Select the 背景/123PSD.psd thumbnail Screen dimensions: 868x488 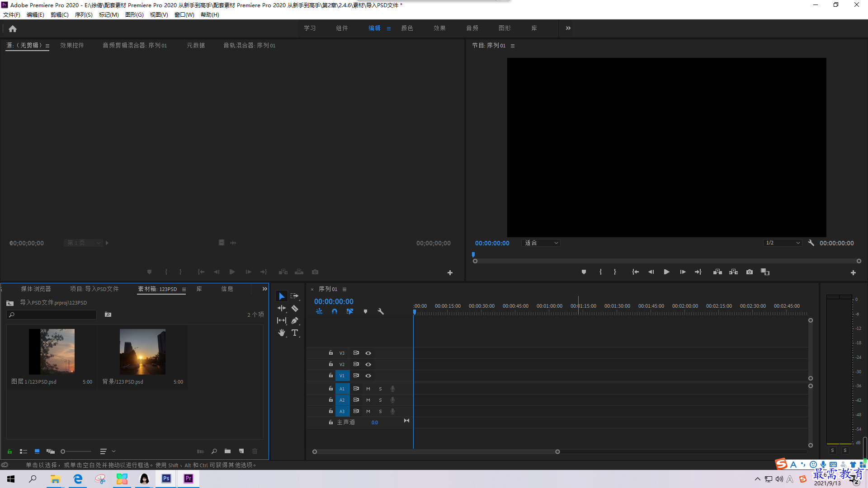tap(142, 352)
